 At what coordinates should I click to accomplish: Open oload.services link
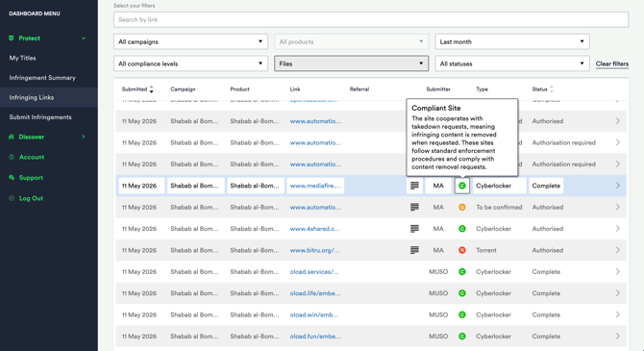(x=314, y=272)
